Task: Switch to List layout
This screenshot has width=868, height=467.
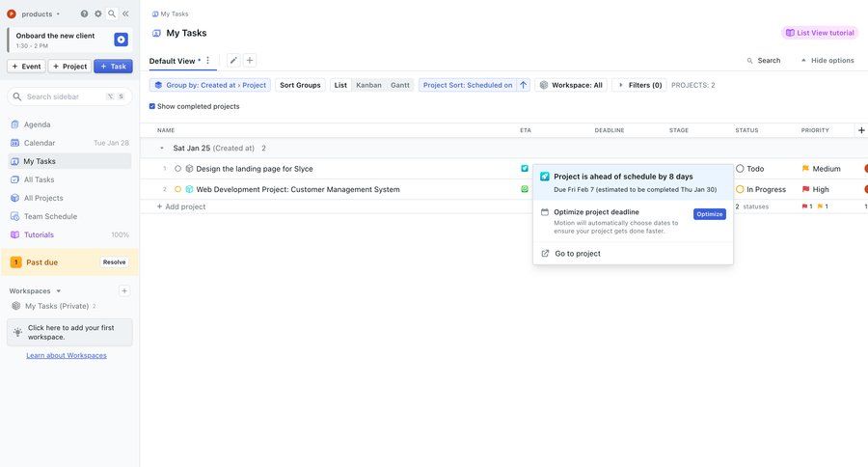Action: coord(340,85)
